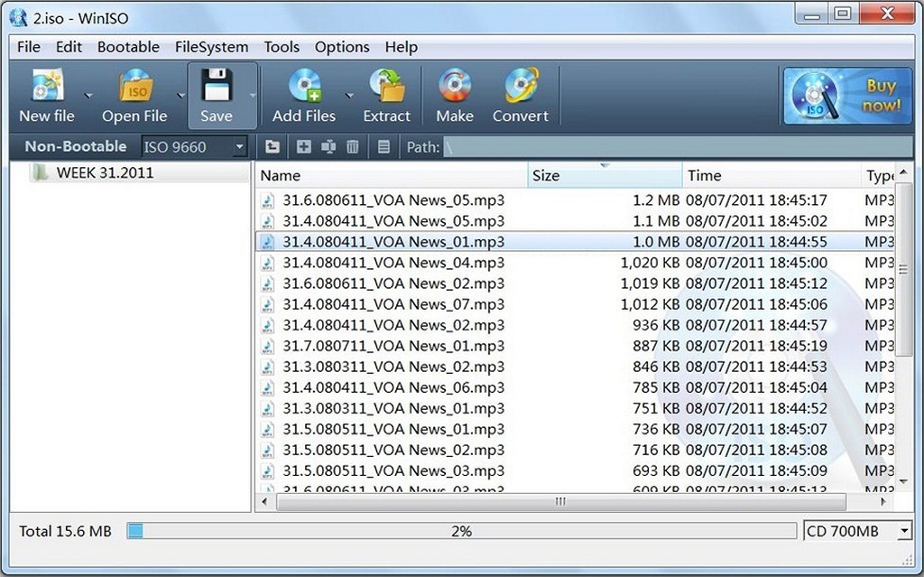Open the CD 700MB media size dropdown
Image resolution: width=924 pixels, height=577 pixels.
pyautogui.click(x=904, y=531)
